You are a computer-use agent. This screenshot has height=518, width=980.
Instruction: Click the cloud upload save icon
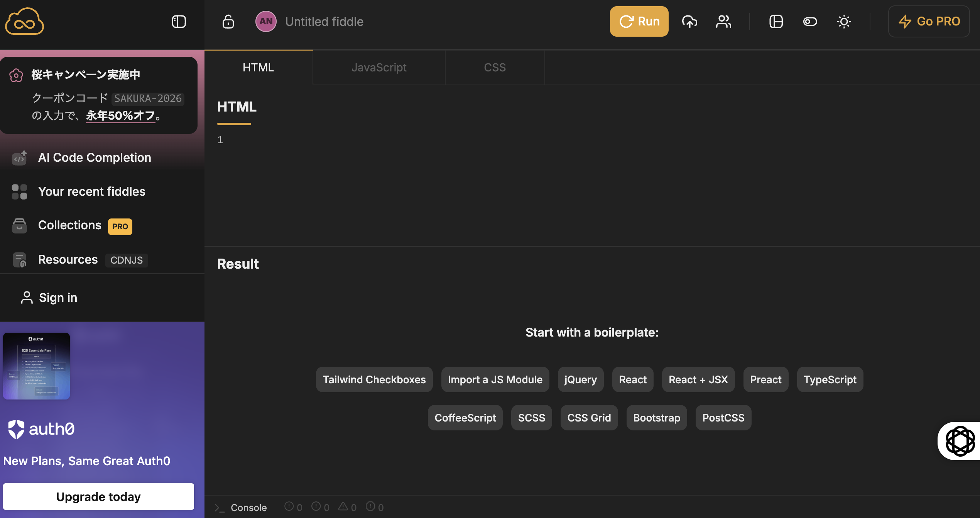point(689,22)
